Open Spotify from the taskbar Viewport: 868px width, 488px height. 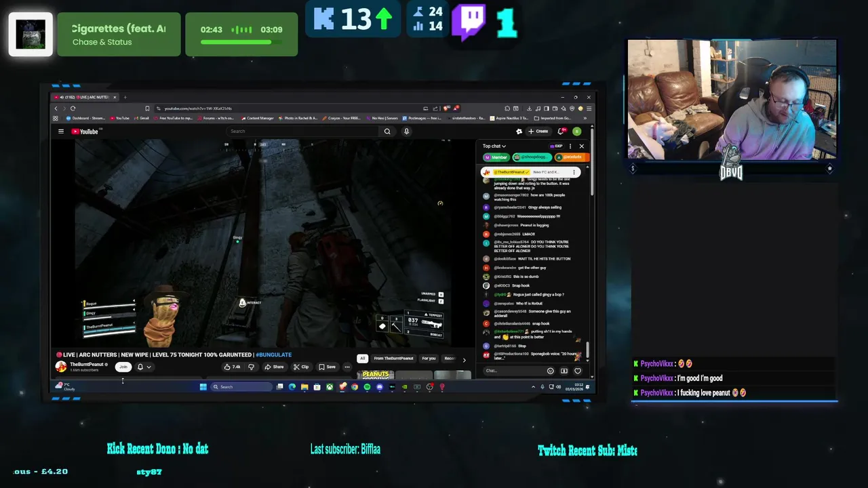click(x=367, y=387)
